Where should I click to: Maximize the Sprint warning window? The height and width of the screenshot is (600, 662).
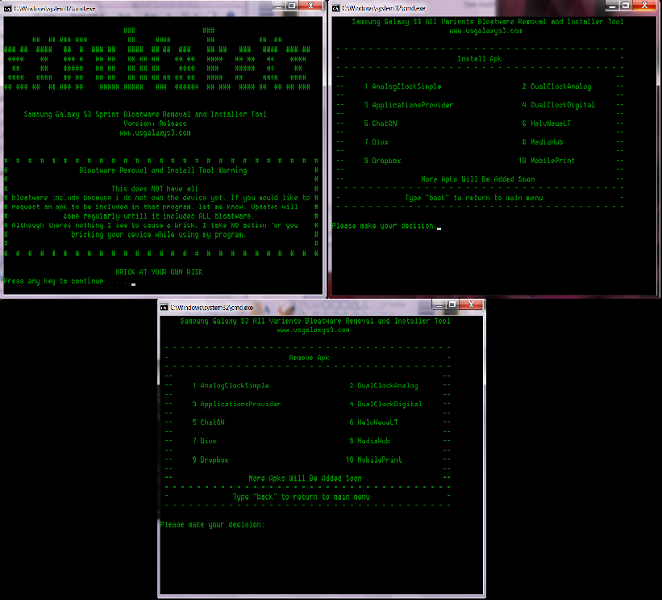coord(292,6)
